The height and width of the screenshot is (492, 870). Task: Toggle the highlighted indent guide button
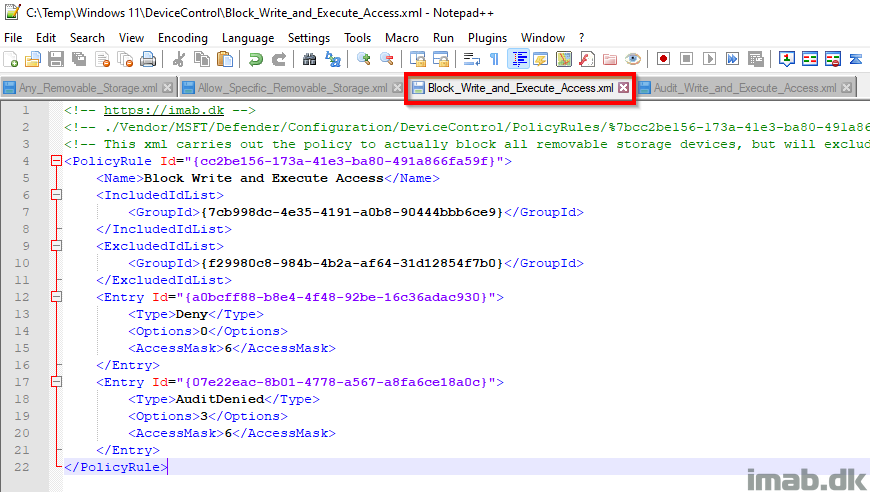click(x=518, y=59)
